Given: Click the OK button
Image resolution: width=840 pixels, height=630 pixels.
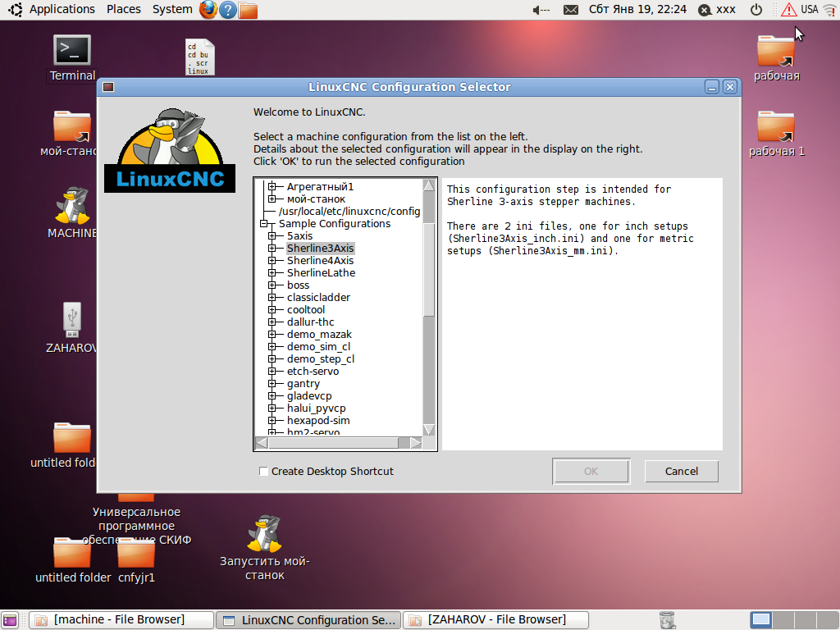Looking at the screenshot, I should click(x=591, y=472).
